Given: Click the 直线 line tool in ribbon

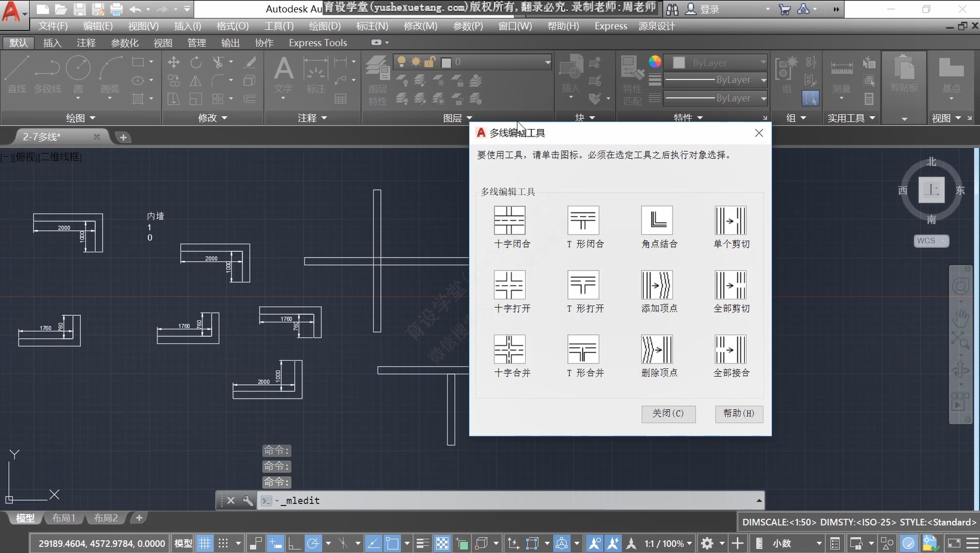Looking at the screenshot, I should (17, 74).
